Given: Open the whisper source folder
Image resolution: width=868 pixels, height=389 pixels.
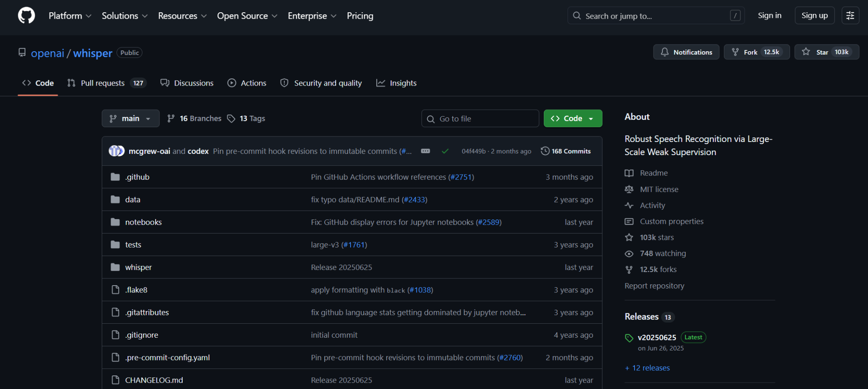Looking at the screenshot, I should 138,267.
